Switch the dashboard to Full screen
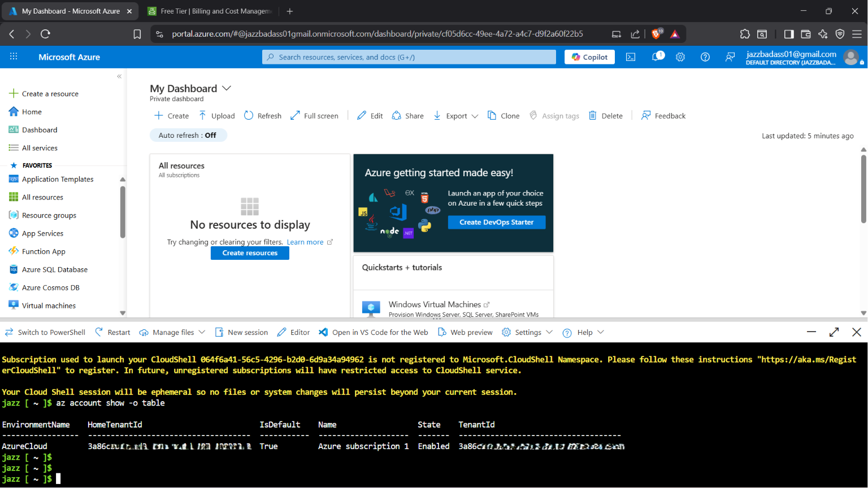 (x=314, y=116)
